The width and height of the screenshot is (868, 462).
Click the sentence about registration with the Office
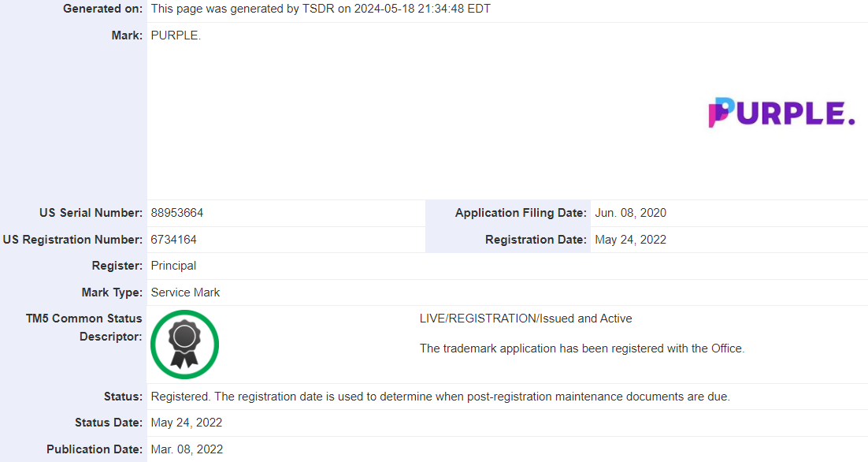tap(582, 348)
